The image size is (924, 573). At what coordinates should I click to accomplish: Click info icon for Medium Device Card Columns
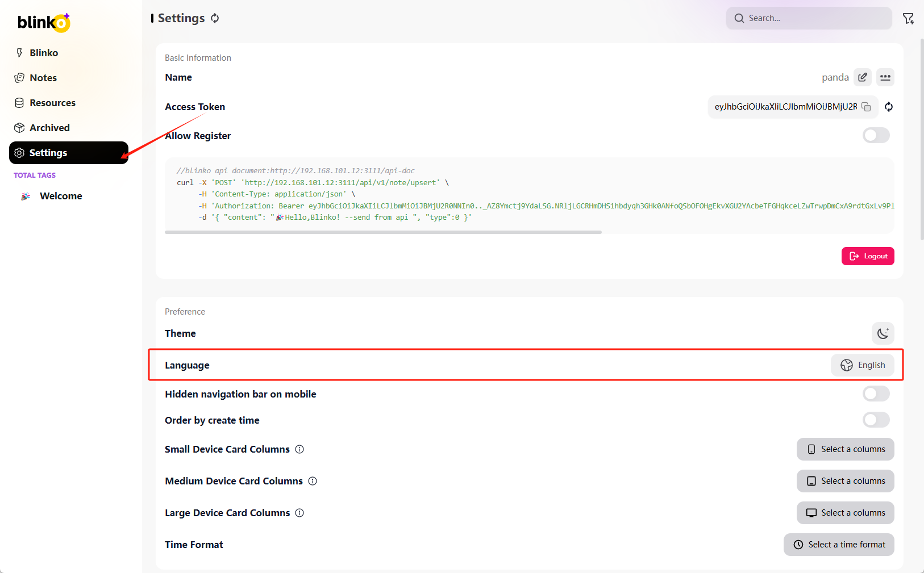tap(313, 481)
